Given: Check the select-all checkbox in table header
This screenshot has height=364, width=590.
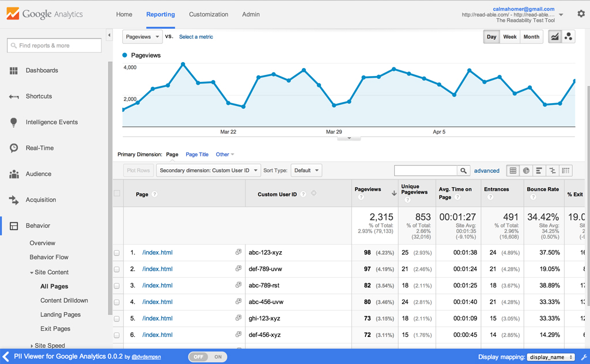Looking at the screenshot, I should click(x=117, y=194).
